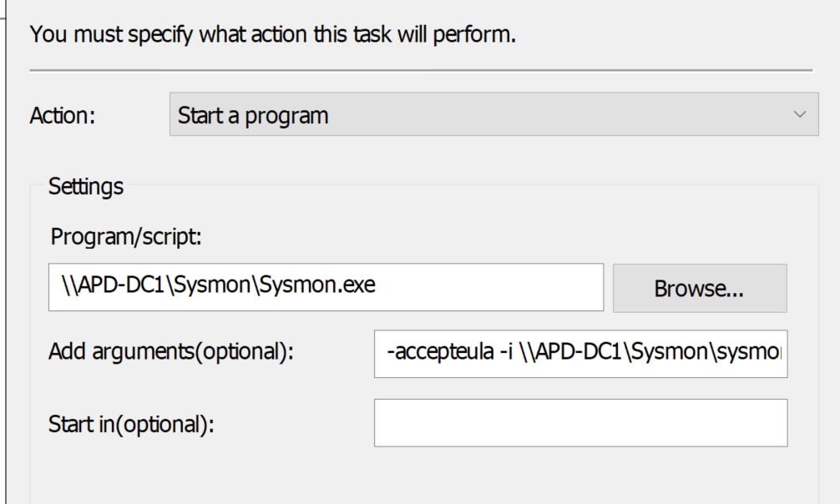The height and width of the screenshot is (504, 840).
Task: Click inside the Add arguments field
Action: click(580, 353)
